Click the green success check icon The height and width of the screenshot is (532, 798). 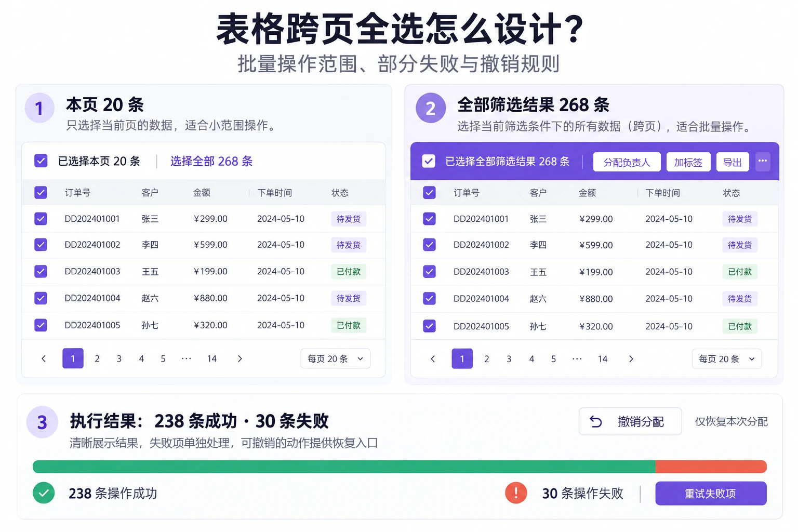click(x=44, y=493)
